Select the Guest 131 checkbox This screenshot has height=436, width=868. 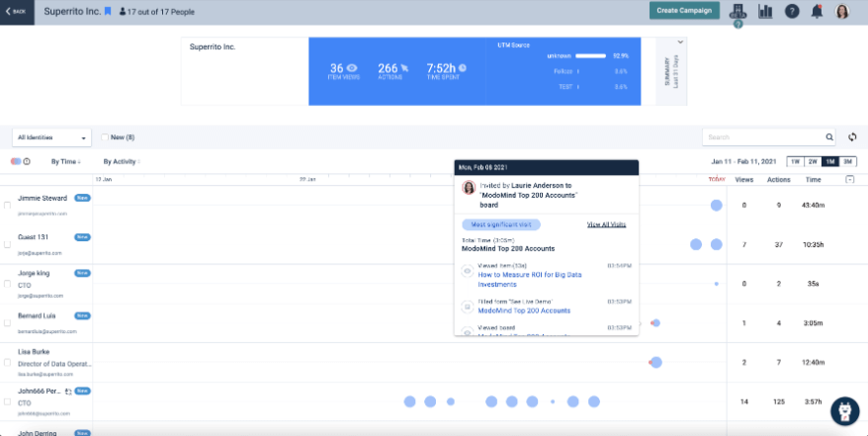point(7,244)
